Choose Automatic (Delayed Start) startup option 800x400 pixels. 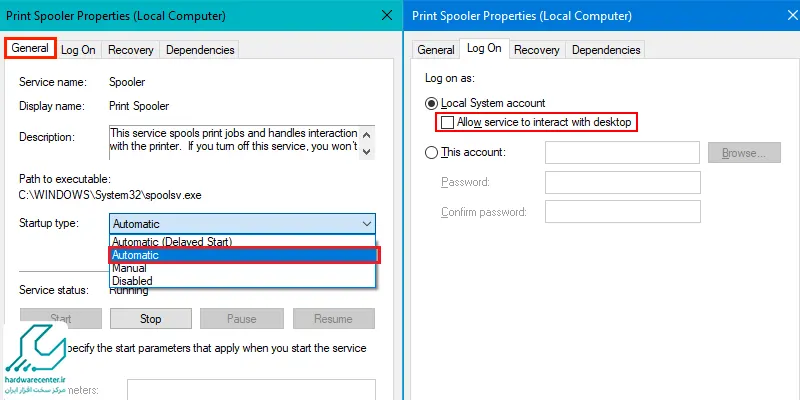tap(242, 241)
